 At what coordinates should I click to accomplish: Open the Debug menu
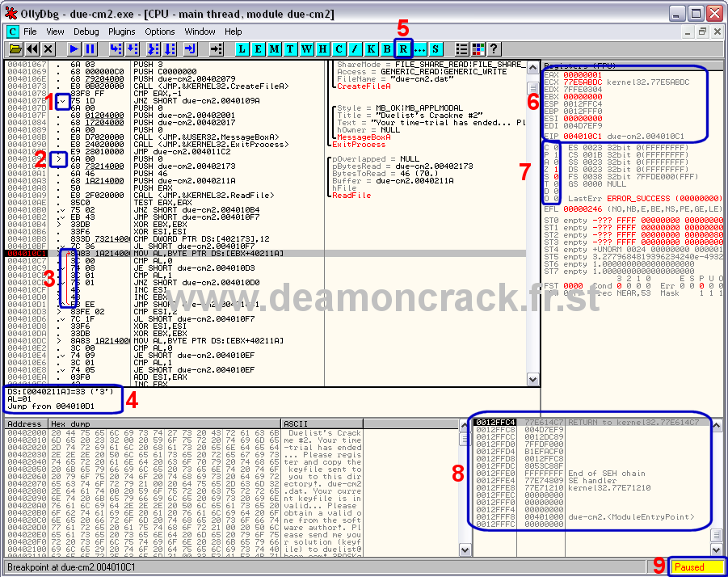86,32
